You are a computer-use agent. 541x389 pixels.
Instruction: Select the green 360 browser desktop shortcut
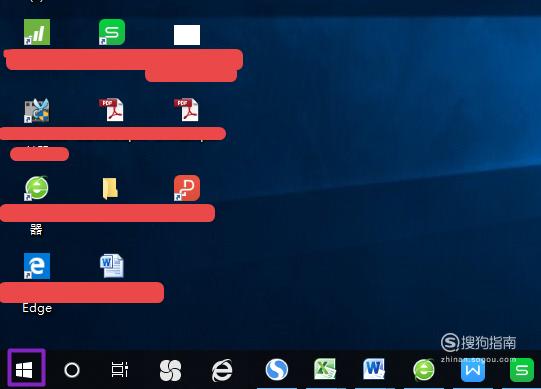click(x=37, y=188)
